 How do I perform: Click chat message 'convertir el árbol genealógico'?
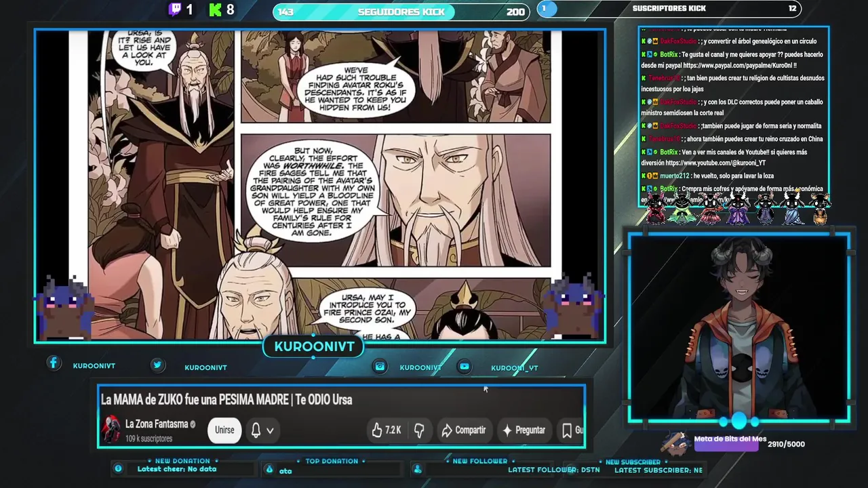[729, 41]
